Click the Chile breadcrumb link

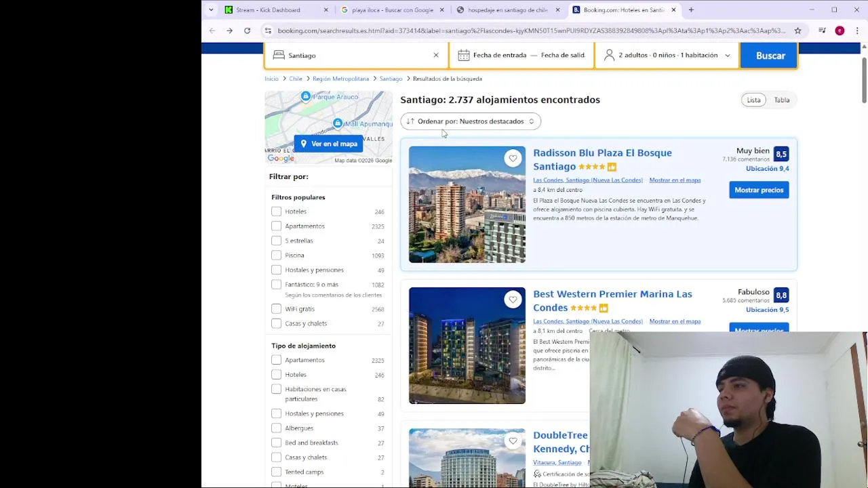pos(296,79)
